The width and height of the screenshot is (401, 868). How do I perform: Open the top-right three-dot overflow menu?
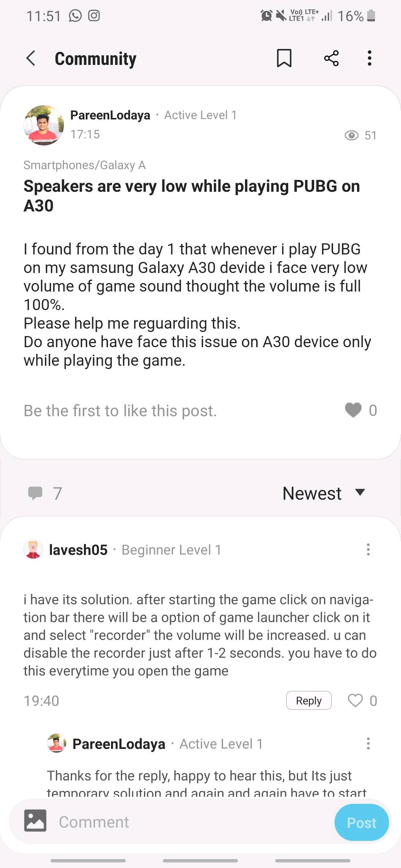(369, 58)
